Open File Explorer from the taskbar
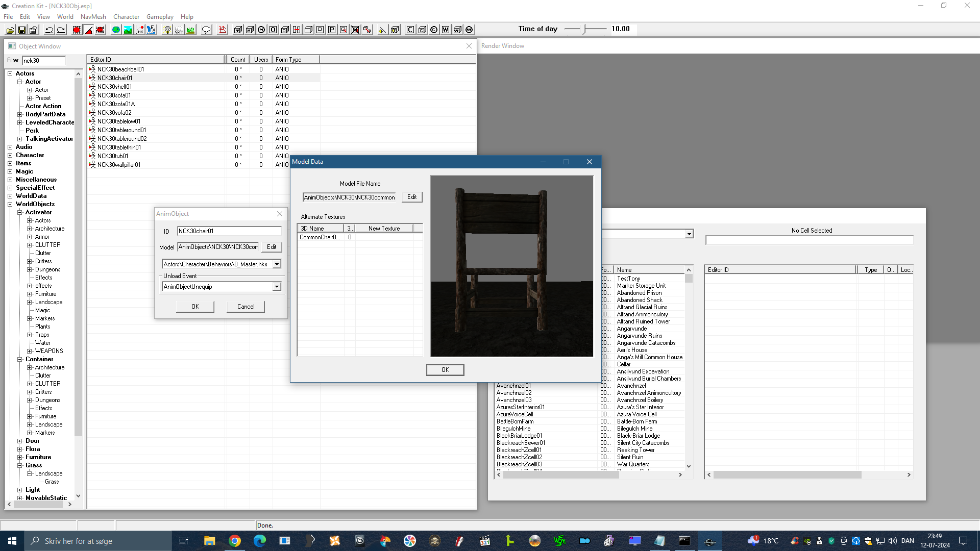 209,541
